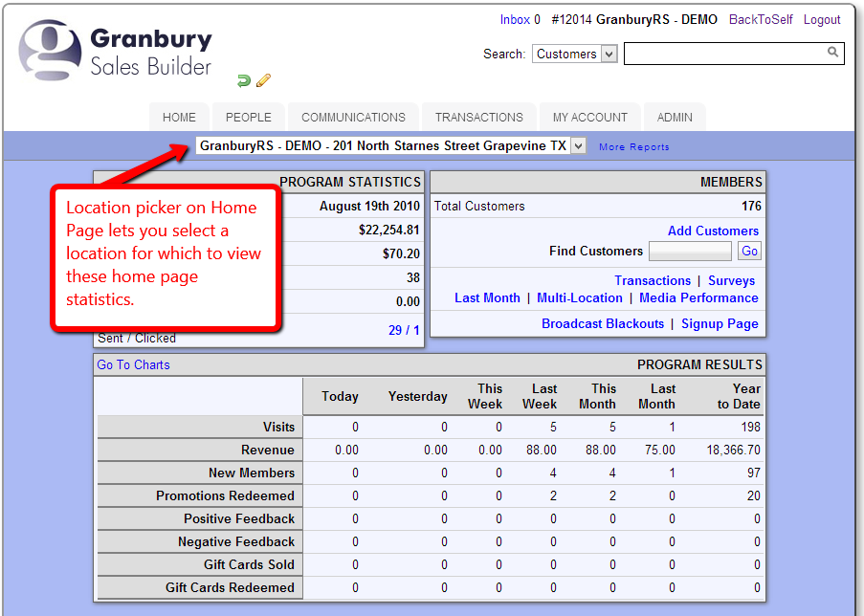
Task: Click the $70.20 statistic value
Action: [x=401, y=253]
